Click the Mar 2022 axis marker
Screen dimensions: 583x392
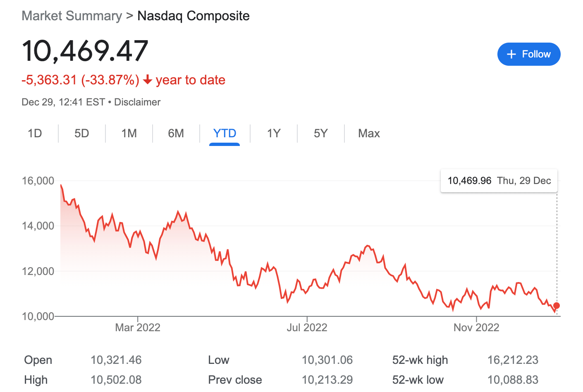(137, 327)
